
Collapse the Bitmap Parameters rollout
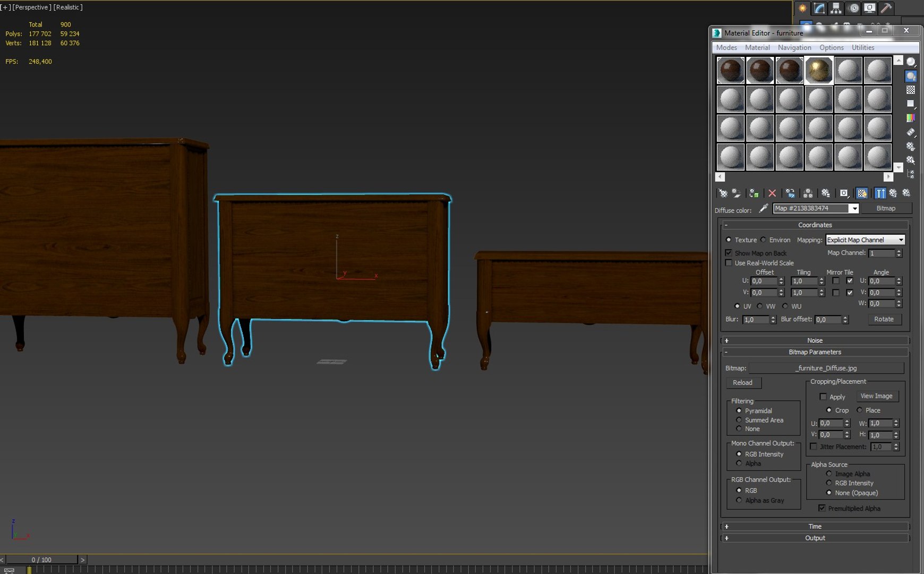(x=815, y=352)
